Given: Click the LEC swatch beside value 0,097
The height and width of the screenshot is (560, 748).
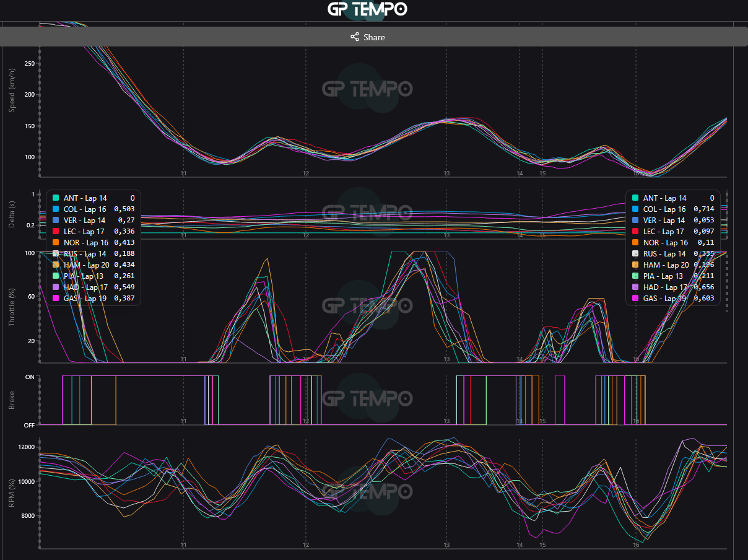Looking at the screenshot, I should click(635, 232).
